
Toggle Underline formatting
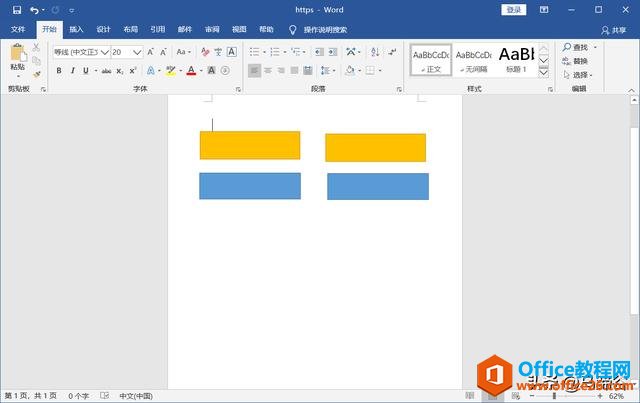85,71
